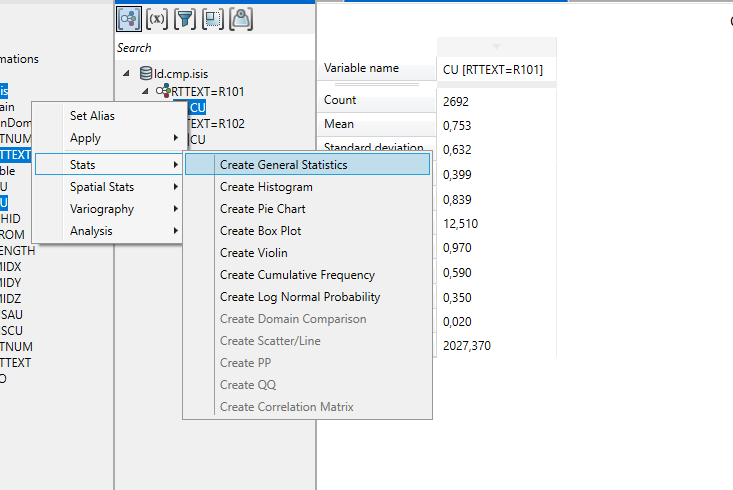
Task: Click the Count row label
Action: (x=340, y=100)
